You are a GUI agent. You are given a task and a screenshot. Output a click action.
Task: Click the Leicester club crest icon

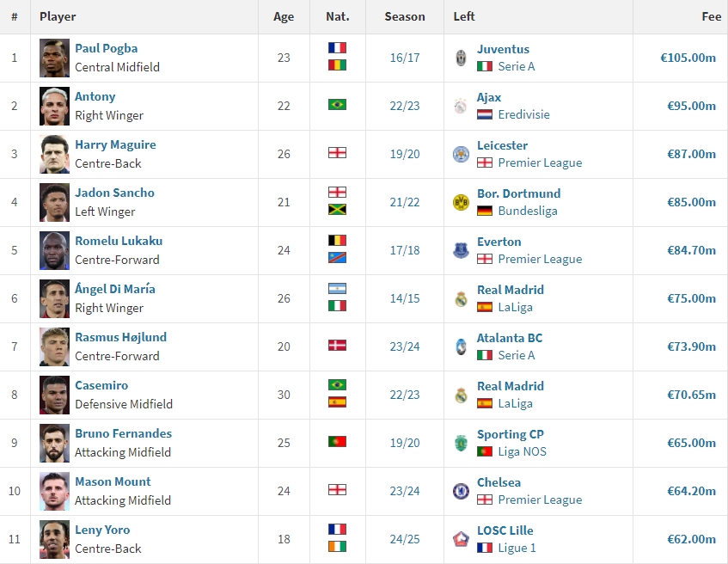461,154
